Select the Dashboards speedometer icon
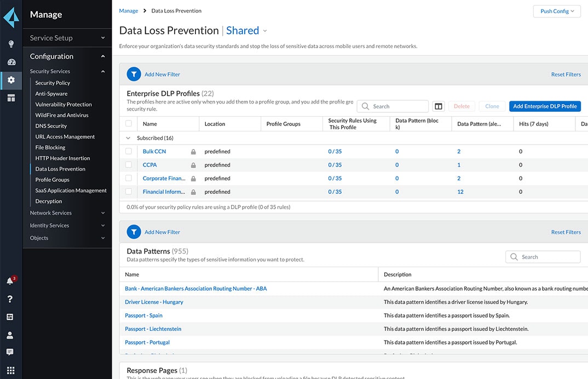The width and height of the screenshot is (588, 379). click(x=10, y=62)
